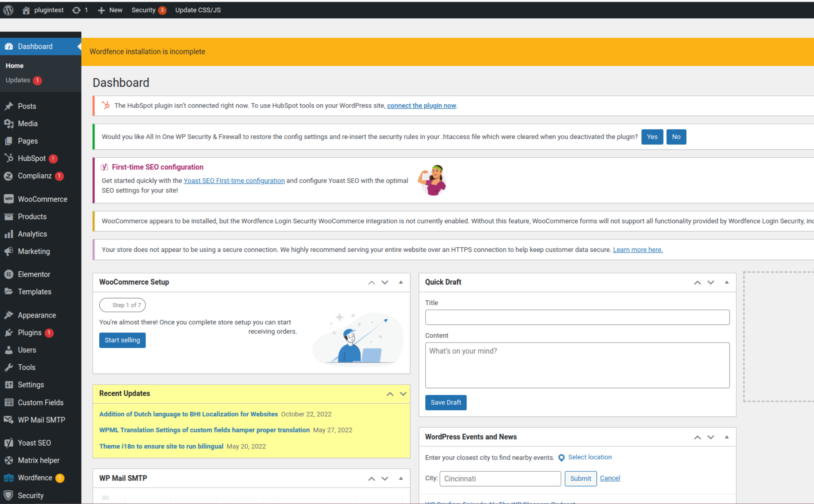The image size is (814, 504).
Task: Click the Save Draft button
Action: (446, 403)
